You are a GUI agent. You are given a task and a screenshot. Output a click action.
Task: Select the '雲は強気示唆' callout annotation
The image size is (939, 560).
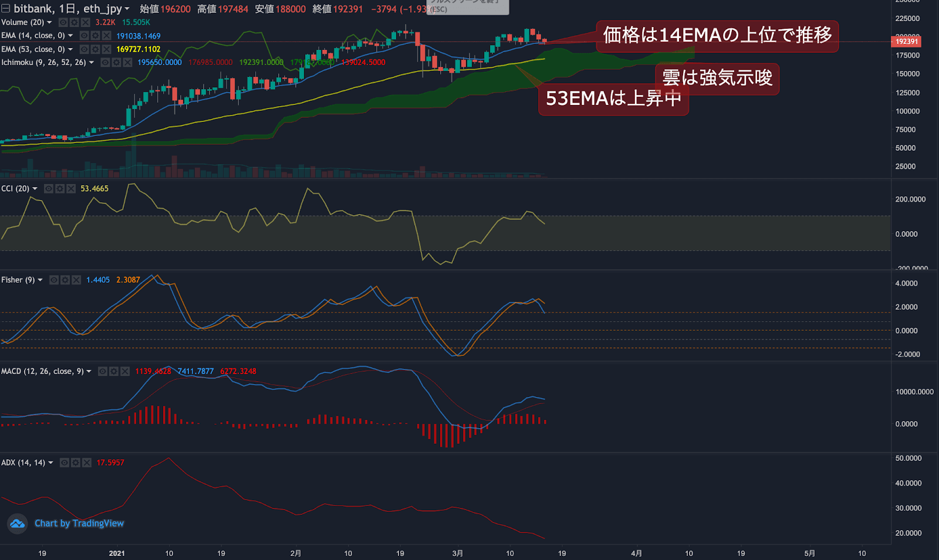pyautogui.click(x=717, y=78)
